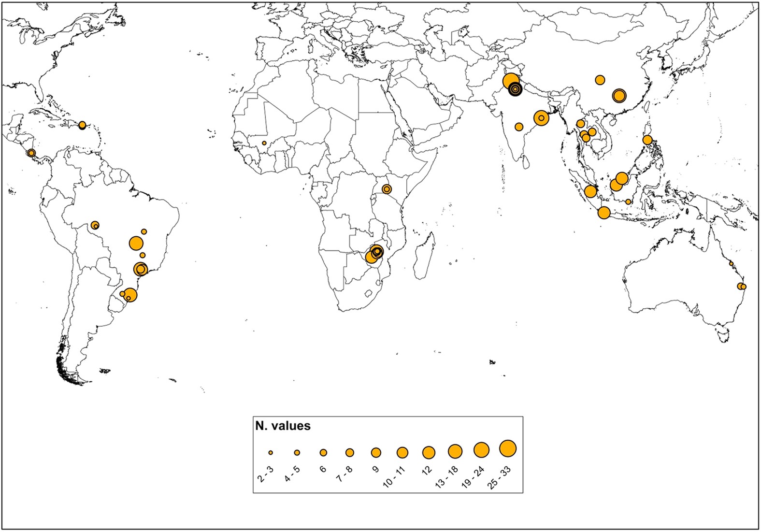761x532 pixels.
Task: Click the large orange marker on Sumatra
Action: 590,191
